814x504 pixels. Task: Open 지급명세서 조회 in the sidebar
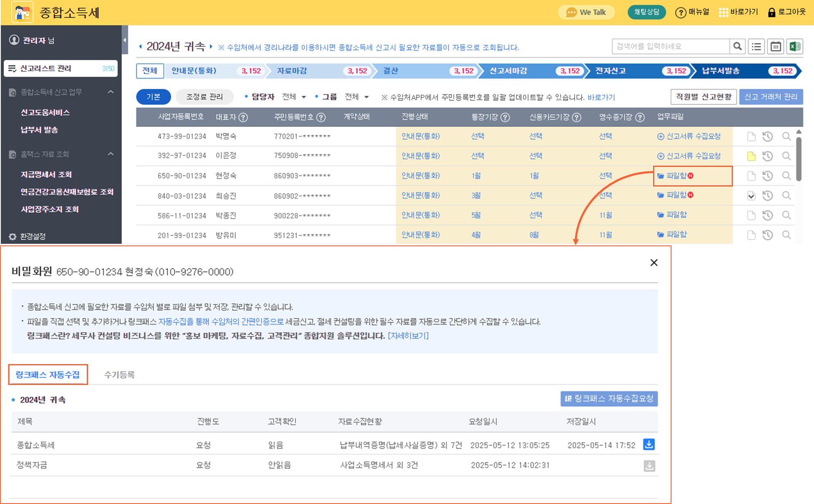[46, 175]
